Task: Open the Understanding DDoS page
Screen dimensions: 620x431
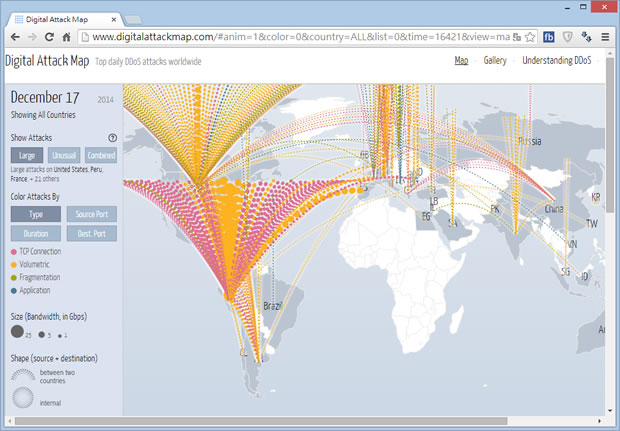Action: 558,61
